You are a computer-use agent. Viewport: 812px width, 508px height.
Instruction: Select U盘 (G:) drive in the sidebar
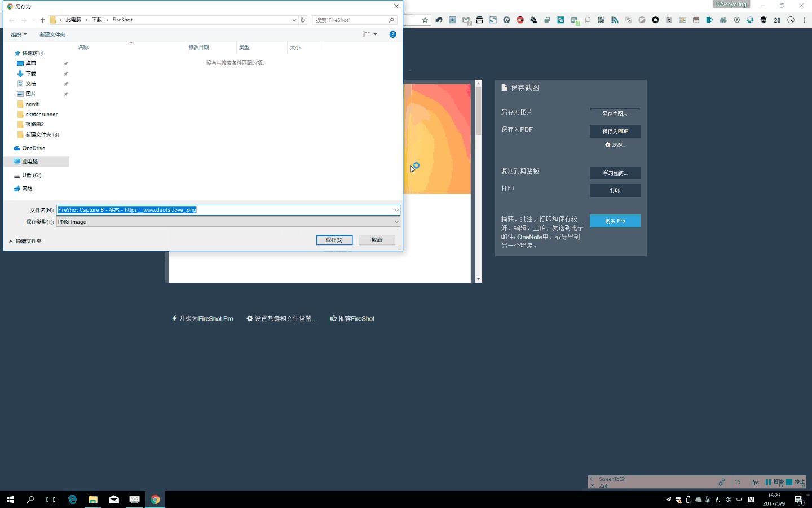coord(32,175)
